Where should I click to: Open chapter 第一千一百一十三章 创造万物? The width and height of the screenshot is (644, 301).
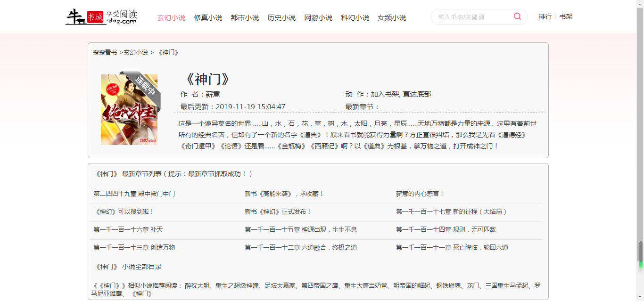pyautogui.click(x=134, y=247)
